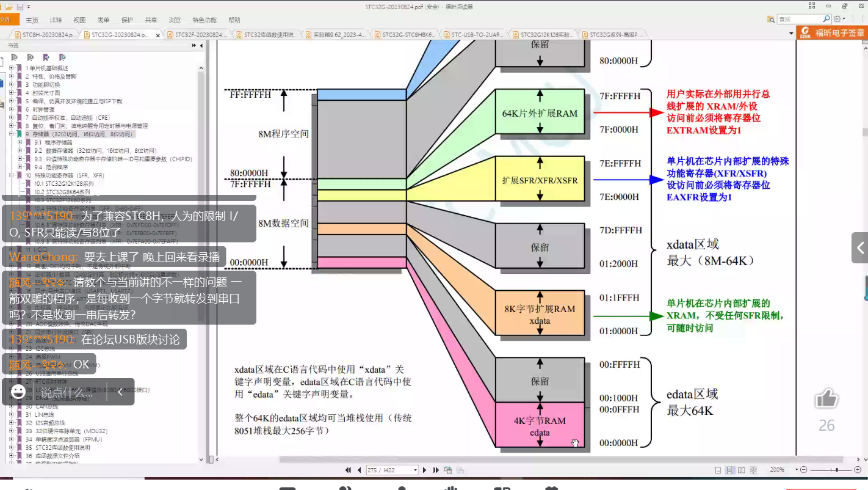Click the page number box showing 275 / 1422

[392, 470]
